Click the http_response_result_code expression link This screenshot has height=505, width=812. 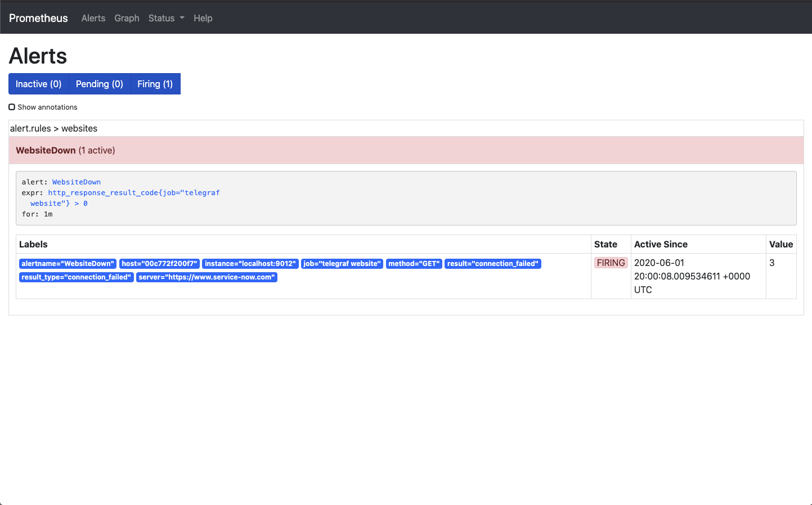pos(133,192)
